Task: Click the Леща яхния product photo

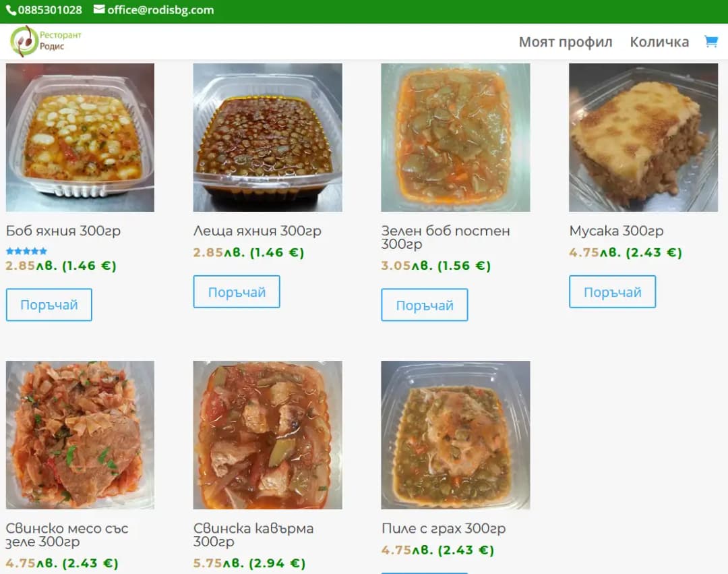Action: tap(267, 137)
